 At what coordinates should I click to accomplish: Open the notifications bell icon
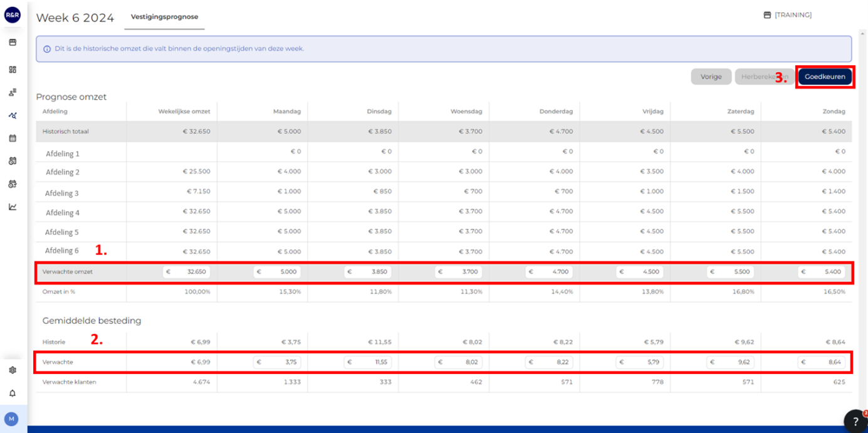click(13, 394)
